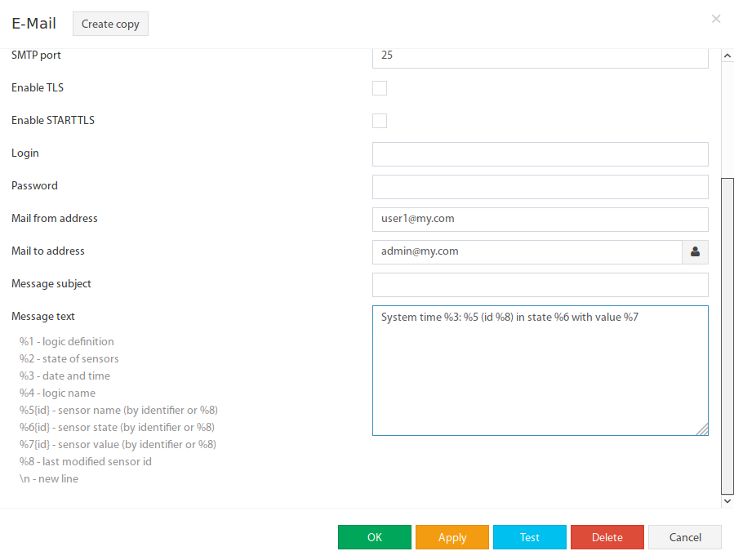Click the orange Apply button
Image resolution: width=734 pixels, height=560 pixels.
tap(452, 537)
